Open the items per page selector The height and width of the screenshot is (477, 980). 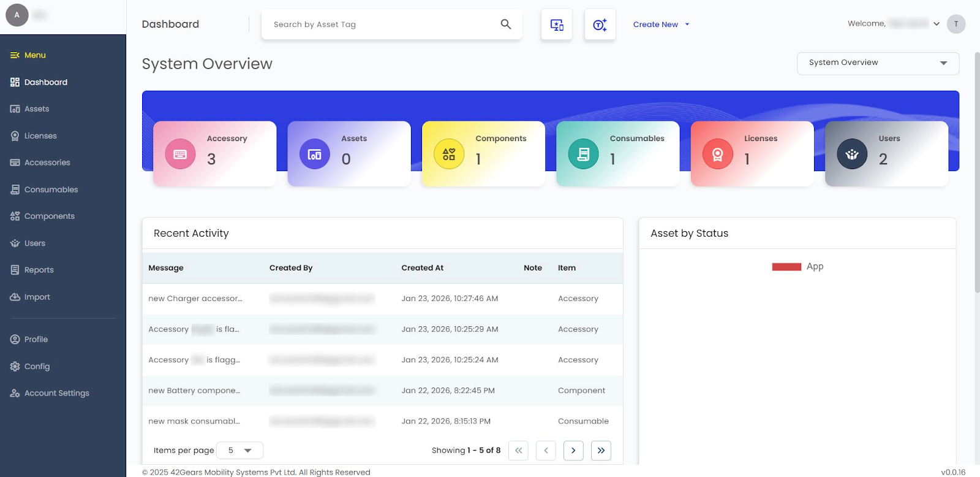point(240,451)
